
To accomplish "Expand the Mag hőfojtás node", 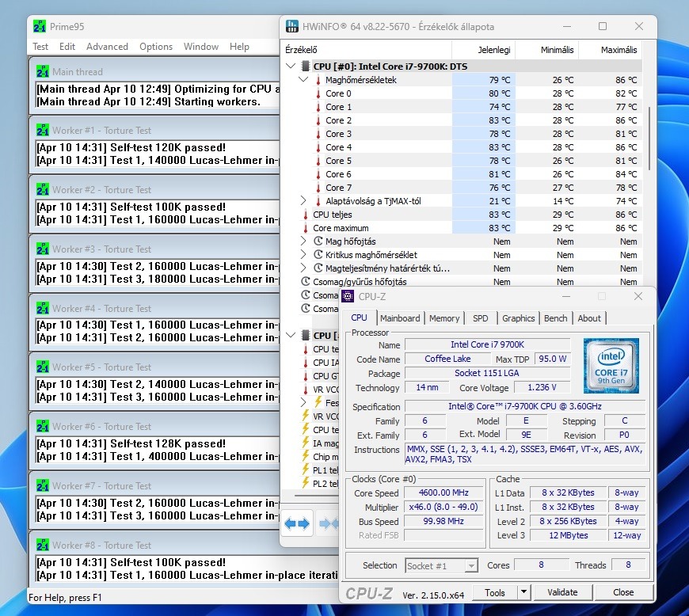I will [303, 241].
